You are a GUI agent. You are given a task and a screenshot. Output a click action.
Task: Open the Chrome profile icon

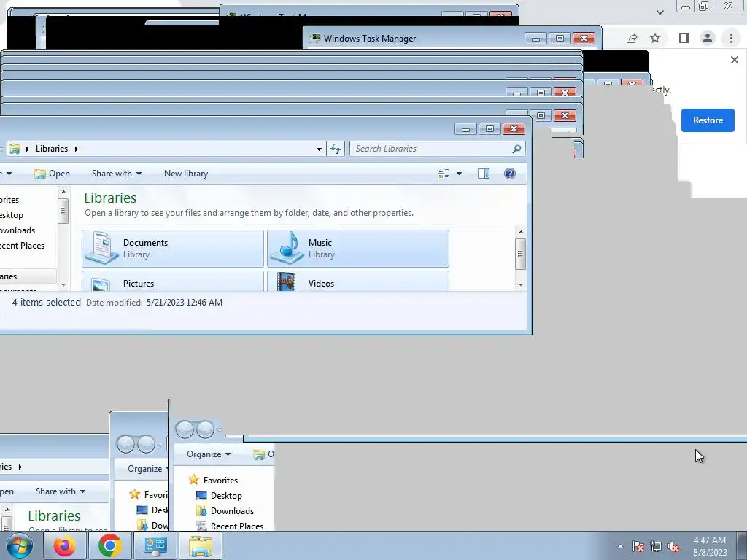(x=708, y=38)
